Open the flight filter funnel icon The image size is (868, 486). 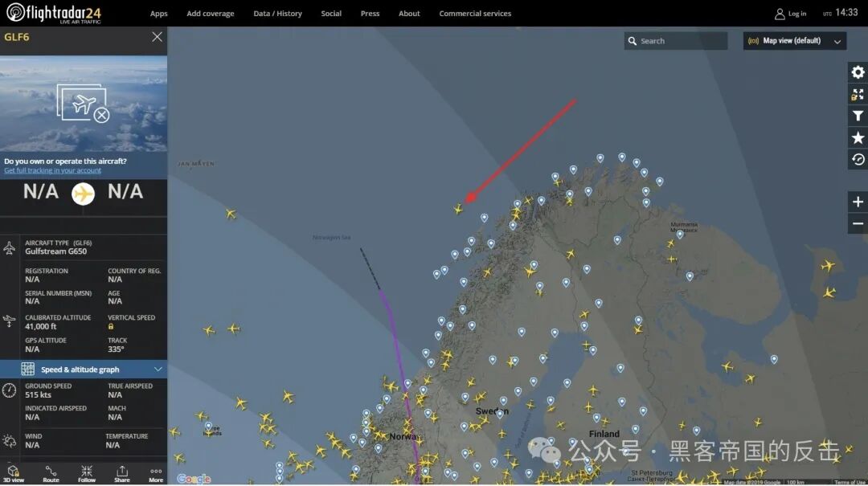tap(858, 116)
